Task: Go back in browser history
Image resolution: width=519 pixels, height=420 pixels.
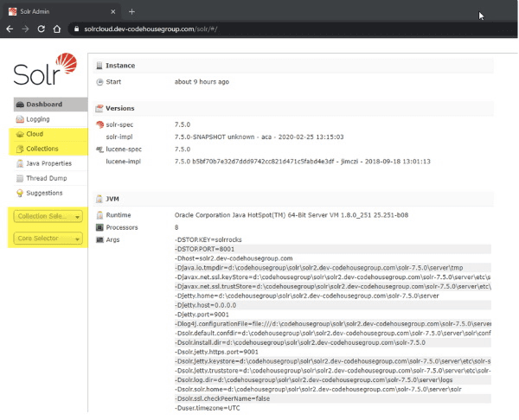Action: [10, 29]
